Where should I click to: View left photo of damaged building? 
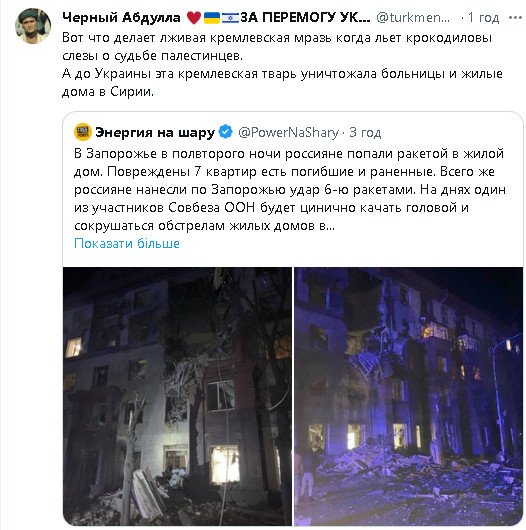click(x=177, y=396)
